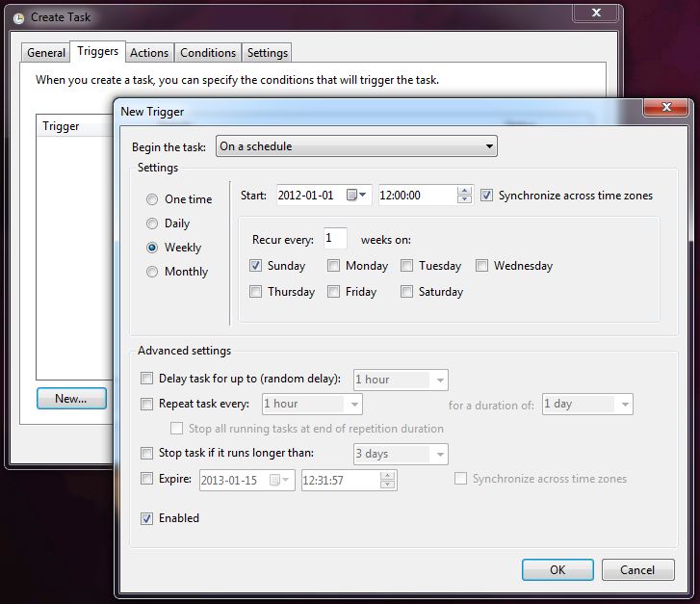Uncheck the Sunday checkbox
Viewport: 700px width, 604px height.
[x=255, y=266]
